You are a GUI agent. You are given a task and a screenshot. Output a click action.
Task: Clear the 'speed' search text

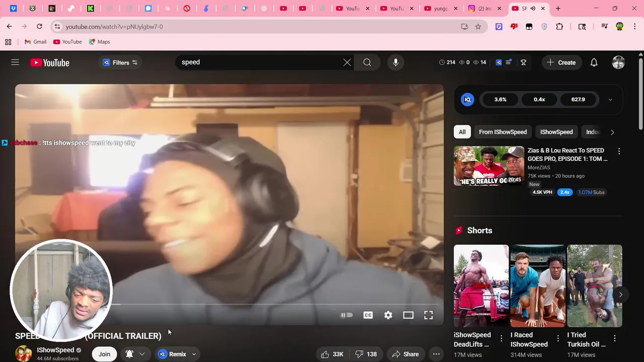(x=347, y=62)
